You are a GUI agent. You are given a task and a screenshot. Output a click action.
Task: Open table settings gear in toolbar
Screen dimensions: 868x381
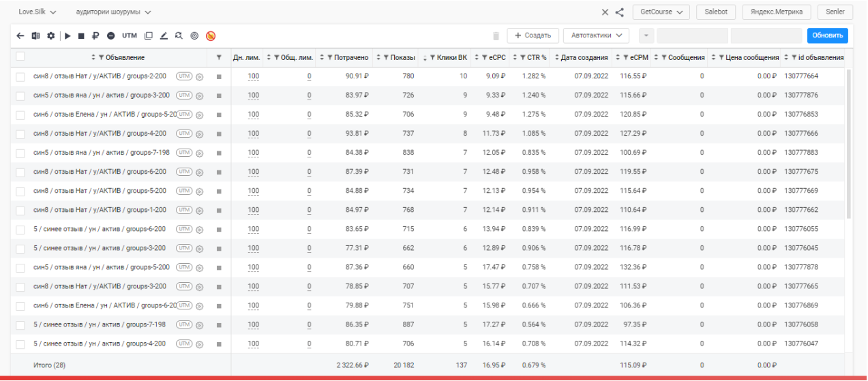[x=50, y=35]
